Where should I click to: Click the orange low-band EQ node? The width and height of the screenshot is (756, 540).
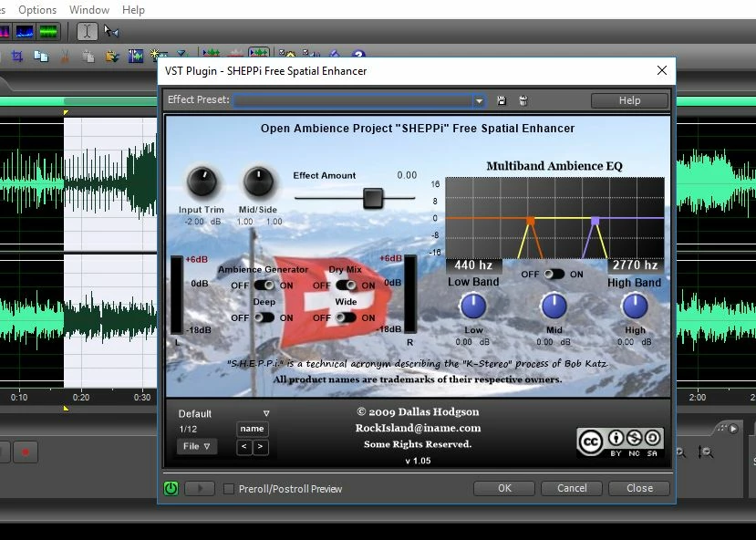pyautogui.click(x=531, y=221)
